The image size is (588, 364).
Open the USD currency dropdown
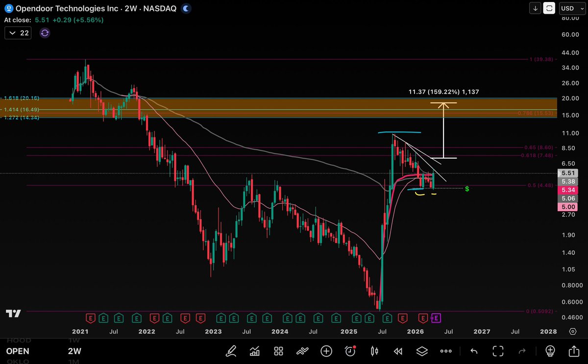[571, 8]
